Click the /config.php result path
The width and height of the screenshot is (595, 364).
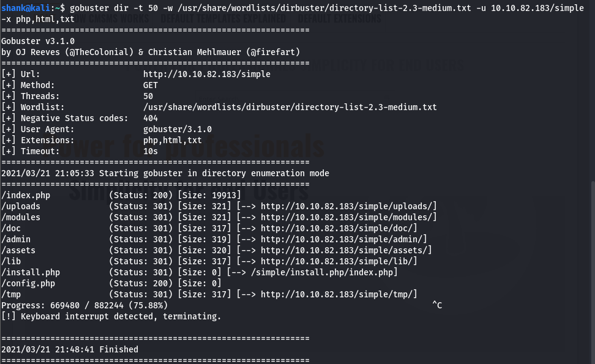point(28,283)
